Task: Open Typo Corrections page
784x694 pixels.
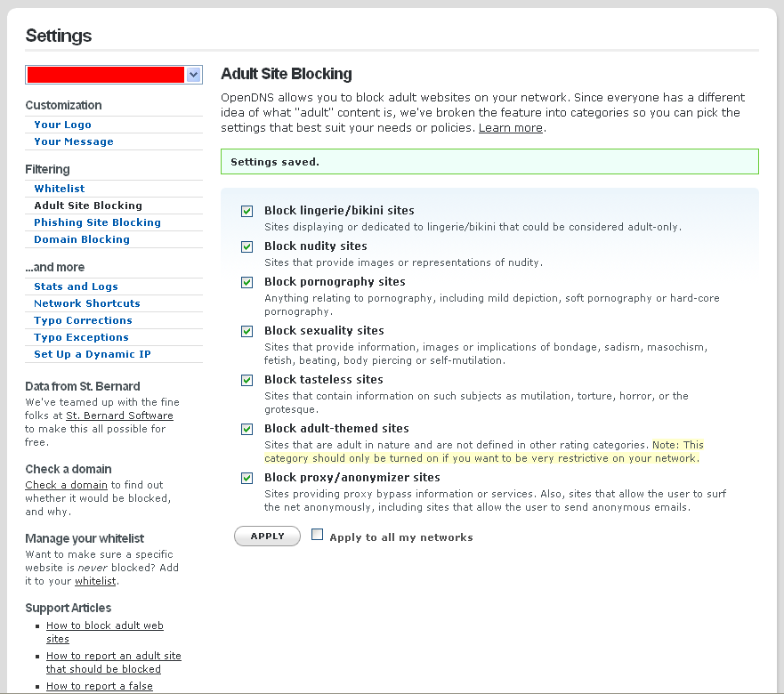Action: 83,320
